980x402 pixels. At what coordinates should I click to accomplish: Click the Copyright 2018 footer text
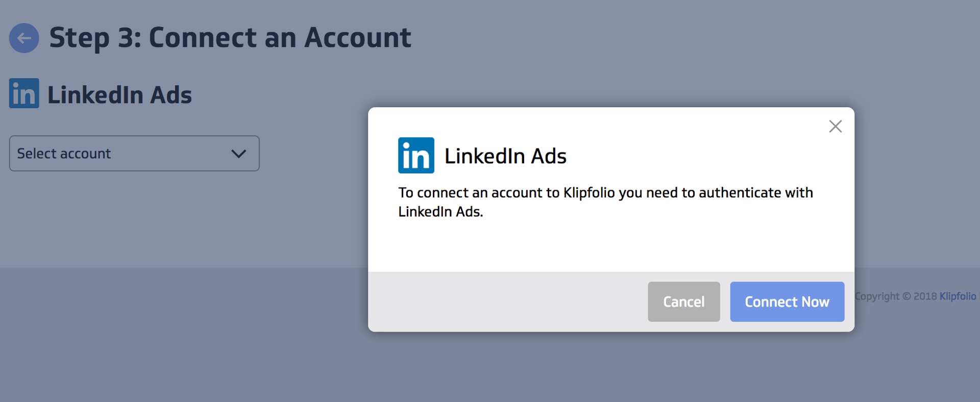(896, 296)
